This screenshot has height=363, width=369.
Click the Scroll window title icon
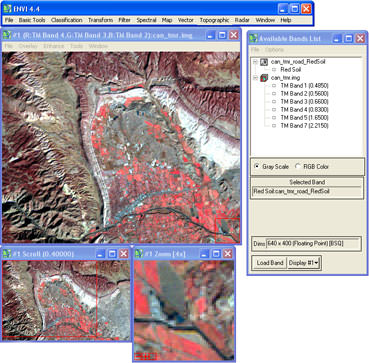click(6, 254)
